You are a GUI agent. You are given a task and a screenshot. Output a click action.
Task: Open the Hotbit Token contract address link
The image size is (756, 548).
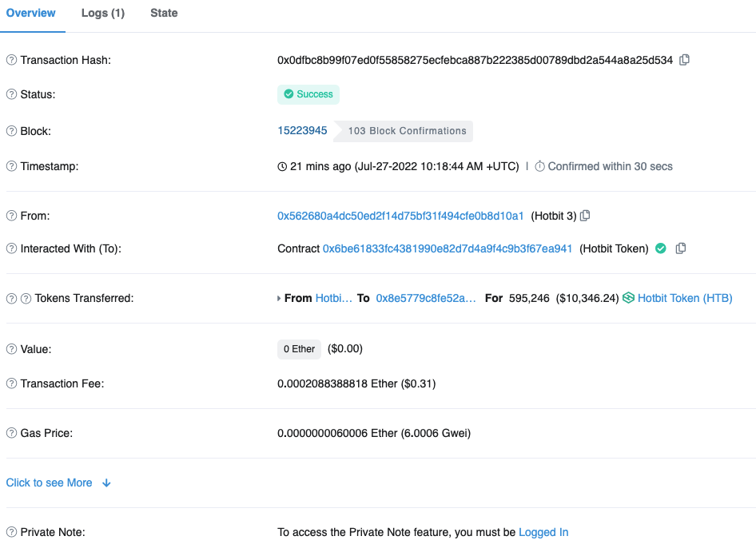(x=448, y=248)
